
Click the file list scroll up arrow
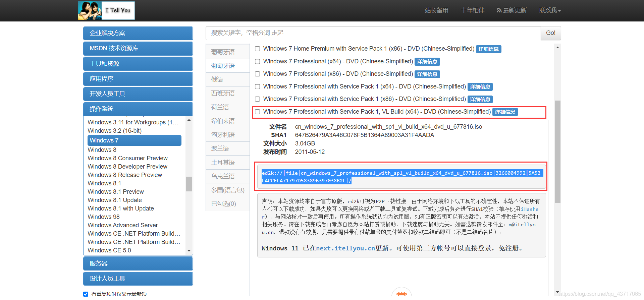point(557,48)
